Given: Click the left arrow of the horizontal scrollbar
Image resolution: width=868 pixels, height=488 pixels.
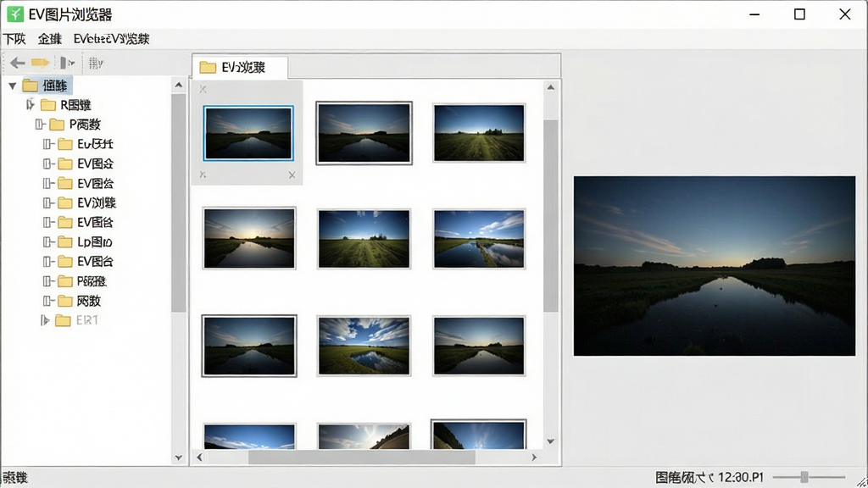Looking at the screenshot, I should coord(199,457).
